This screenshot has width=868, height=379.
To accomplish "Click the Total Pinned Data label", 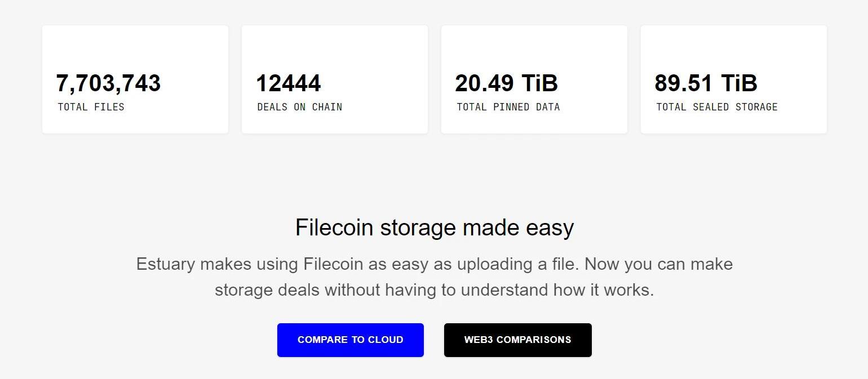I will tap(508, 107).
